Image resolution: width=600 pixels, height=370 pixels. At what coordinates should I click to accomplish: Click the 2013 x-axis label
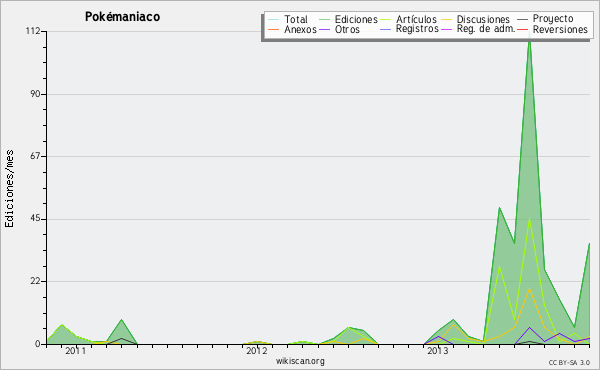(438, 351)
